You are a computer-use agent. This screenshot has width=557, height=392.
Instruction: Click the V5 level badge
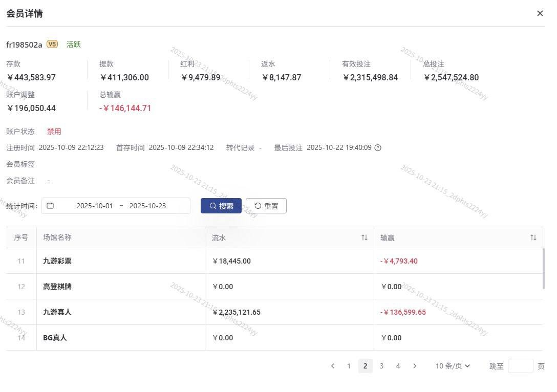pyautogui.click(x=52, y=45)
